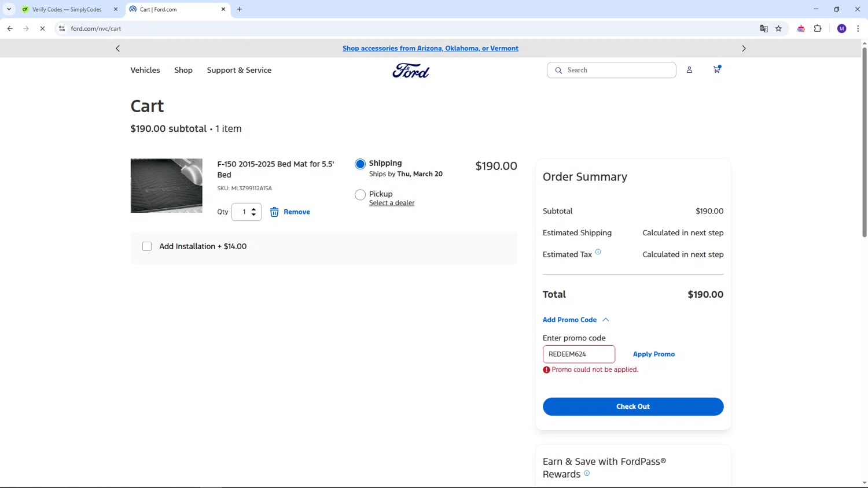Bookmark this page with star icon
This screenshot has width=868, height=488.
(x=778, y=28)
